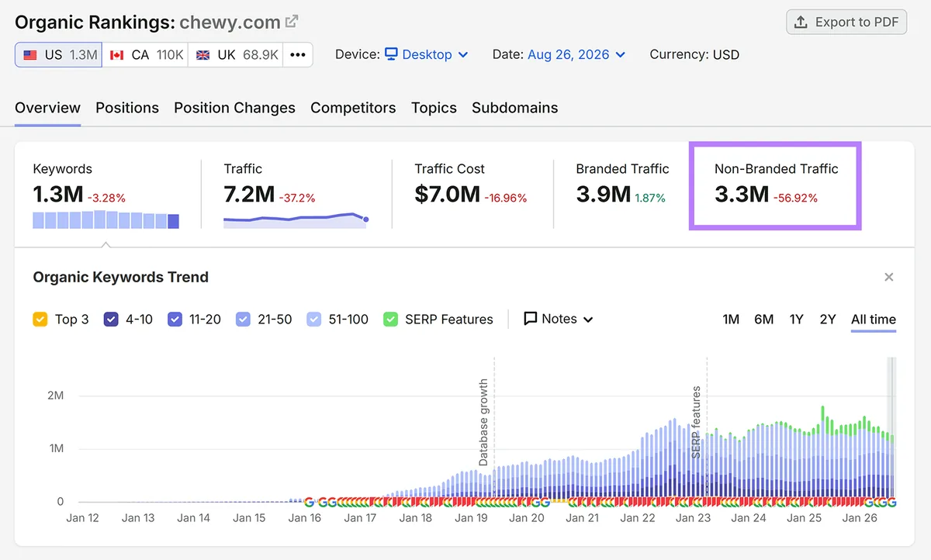Image resolution: width=931 pixels, height=560 pixels.
Task: Click the Export to PDF button
Action: (x=846, y=22)
